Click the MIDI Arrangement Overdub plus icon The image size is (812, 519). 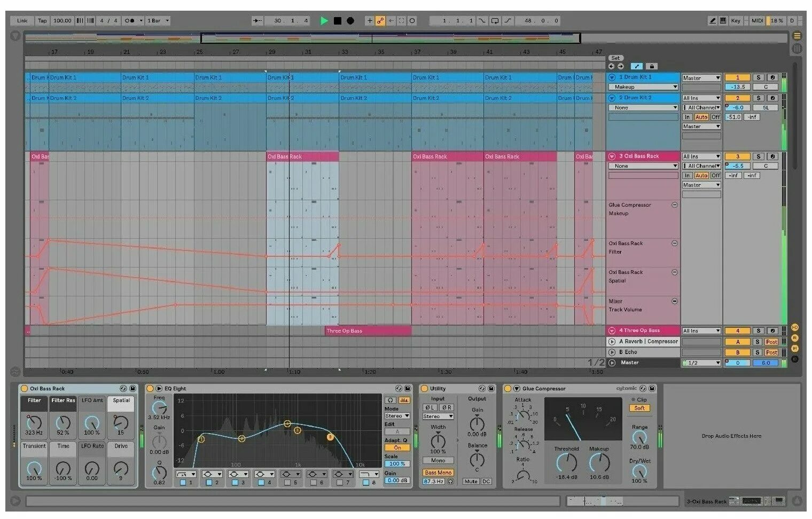pyautogui.click(x=369, y=21)
